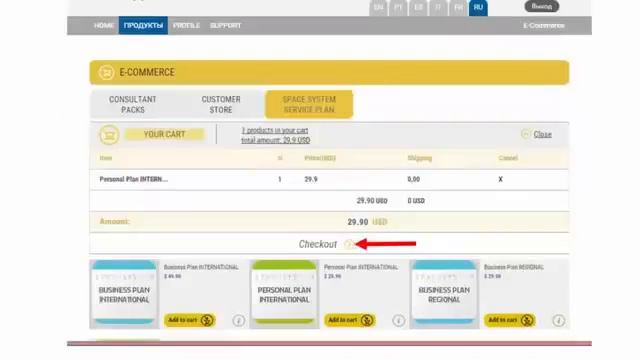
Task: Show info for Business Plan Regional
Action: (559, 320)
